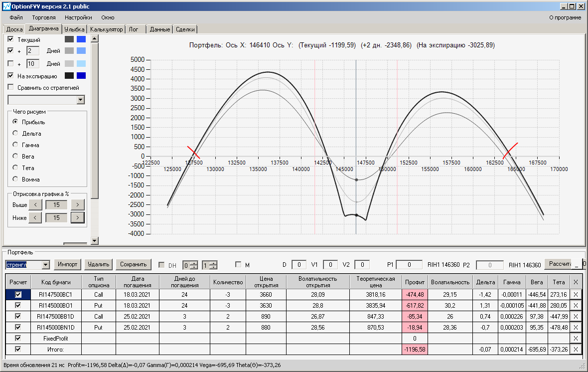Click the blue swatch for Текущий
This screenshot has height=372, width=588.
81,39
